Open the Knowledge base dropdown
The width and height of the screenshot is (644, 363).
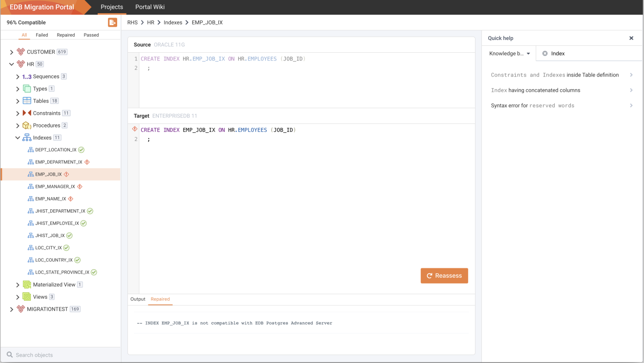pyautogui.click(x=510, y=54)
